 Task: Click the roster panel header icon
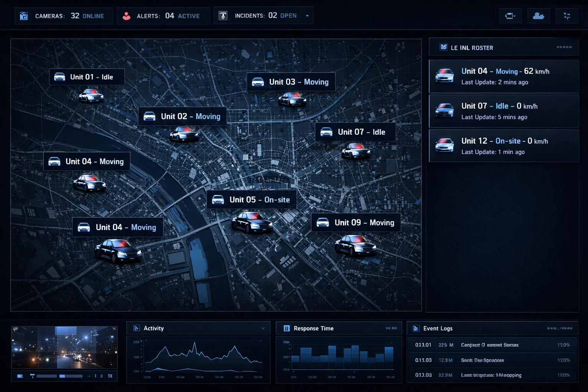click(x=443, y=47)
